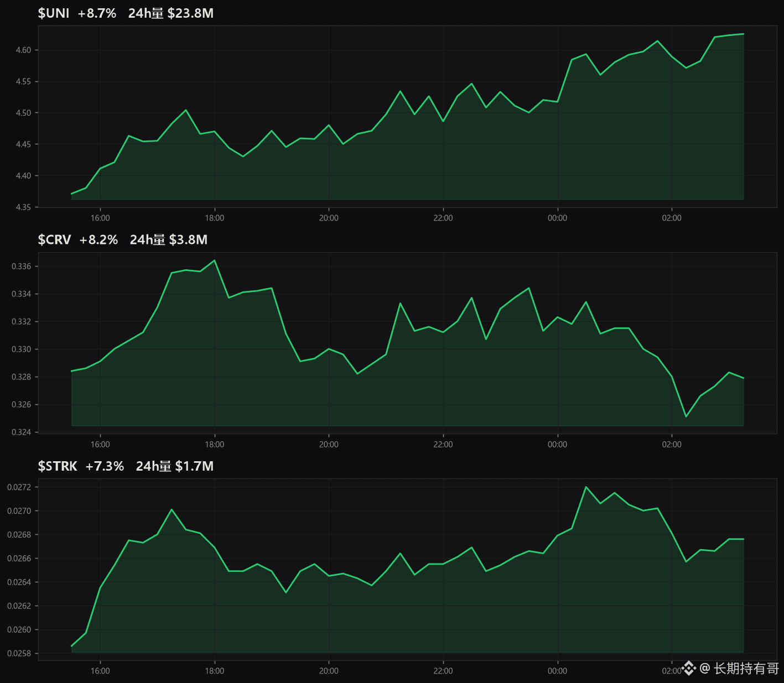784x683 pixels.
Task: Click the 4.45 price axis label
Action: 24,144
